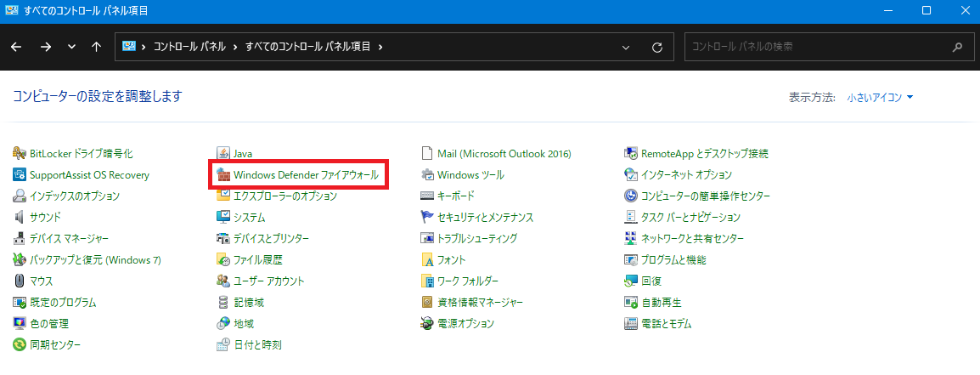Open the 電話とモデム icon

[631, 324]
